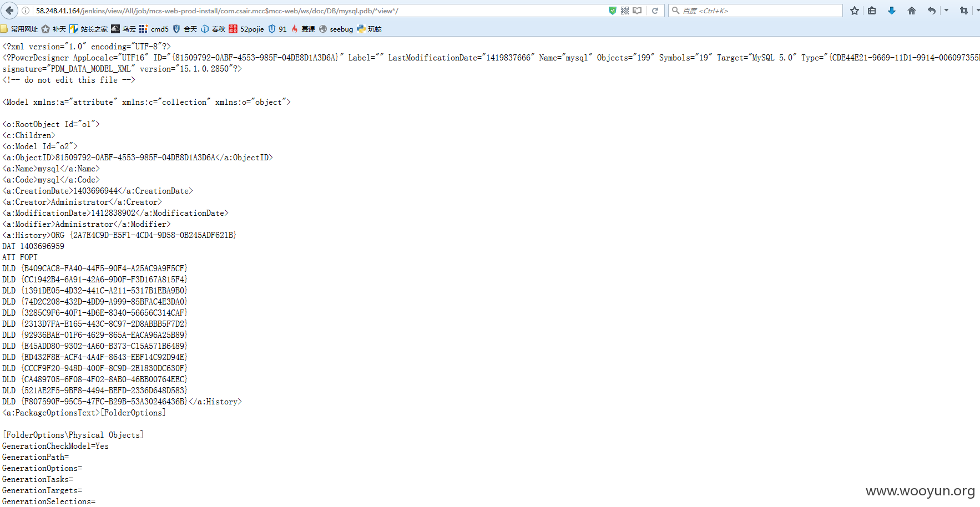Open the QR code icon in the address bar

tap(625, 11)
